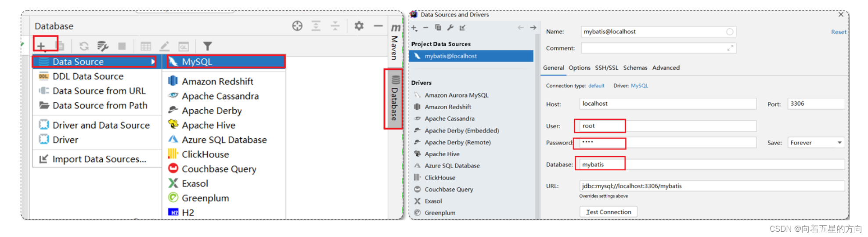The width and height of the screenshot is (868, 237).
Task: Click the locate target icon in Database header
Action: [x=297, y=26]
